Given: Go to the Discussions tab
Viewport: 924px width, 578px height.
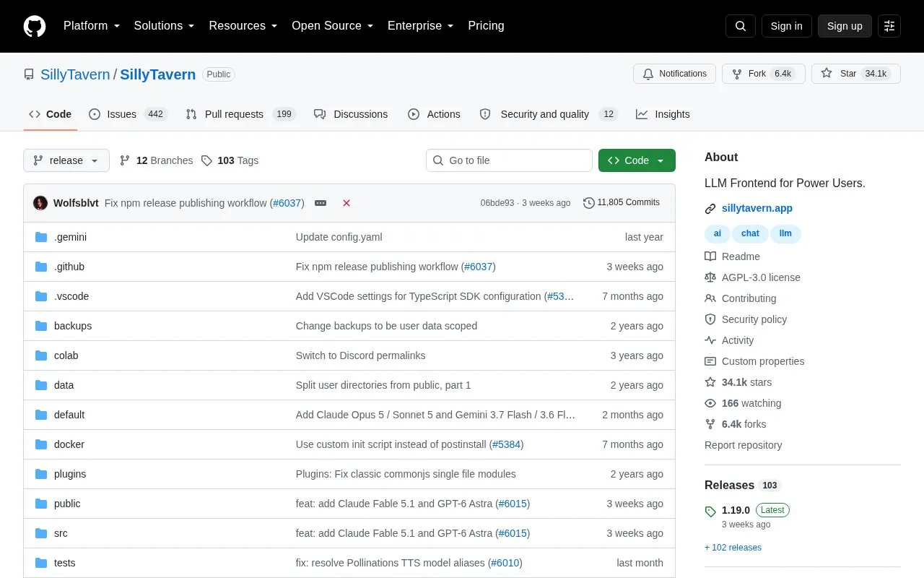Looking at the screenshot, I should click(x=351, y=114).
